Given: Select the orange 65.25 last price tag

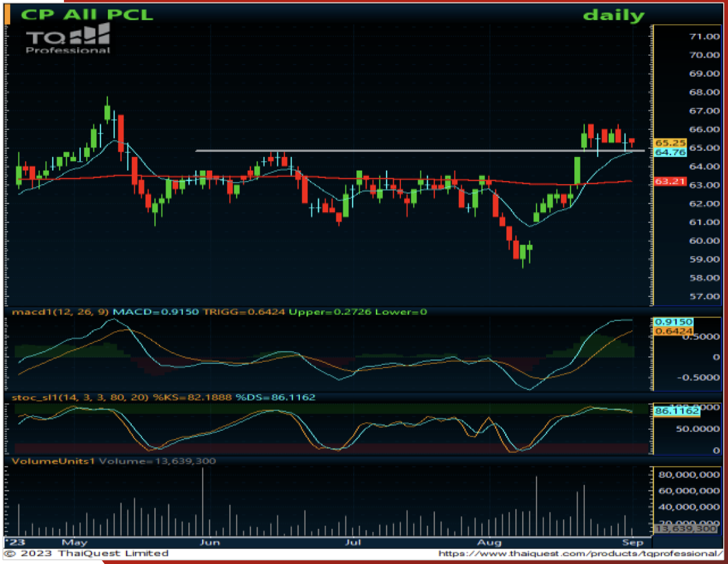Looking at the screenshot, I should pos(670,143).
